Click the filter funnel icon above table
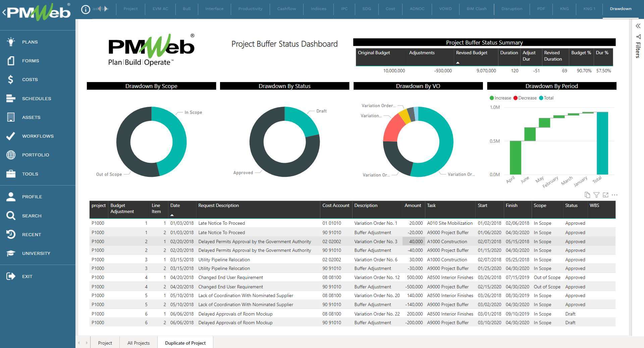The image size is (644, 348). (x=596, y=195)
